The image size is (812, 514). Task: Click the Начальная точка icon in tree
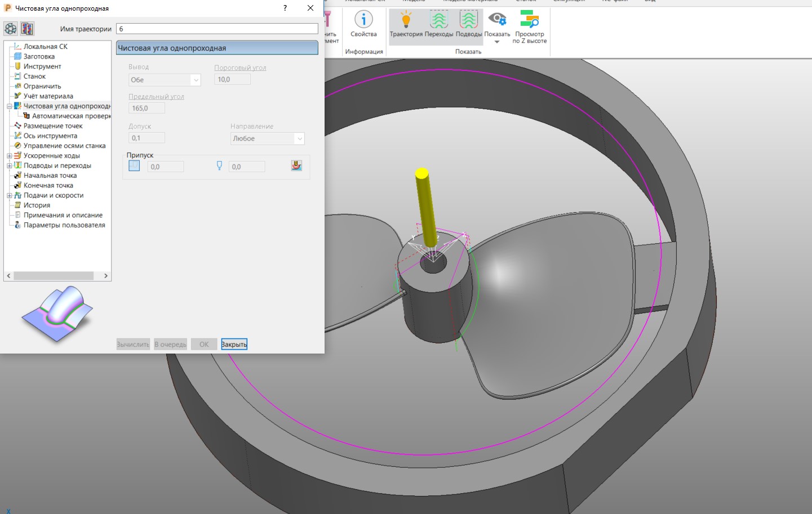(17, 176)
